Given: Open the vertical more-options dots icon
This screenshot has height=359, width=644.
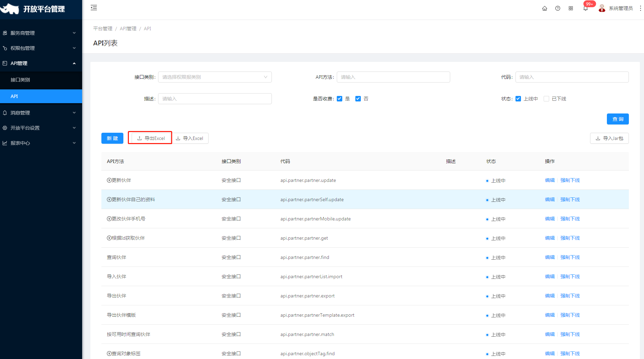Looking at the screenshot, I should [640, 8].
